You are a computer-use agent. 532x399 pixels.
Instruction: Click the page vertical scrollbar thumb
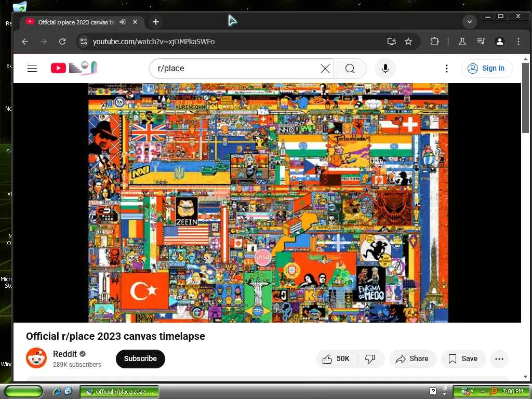[525, 98]
